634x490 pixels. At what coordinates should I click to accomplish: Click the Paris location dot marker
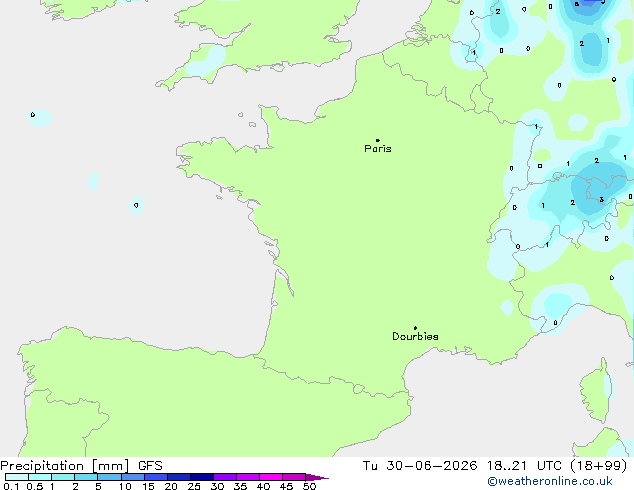[378, 140]
